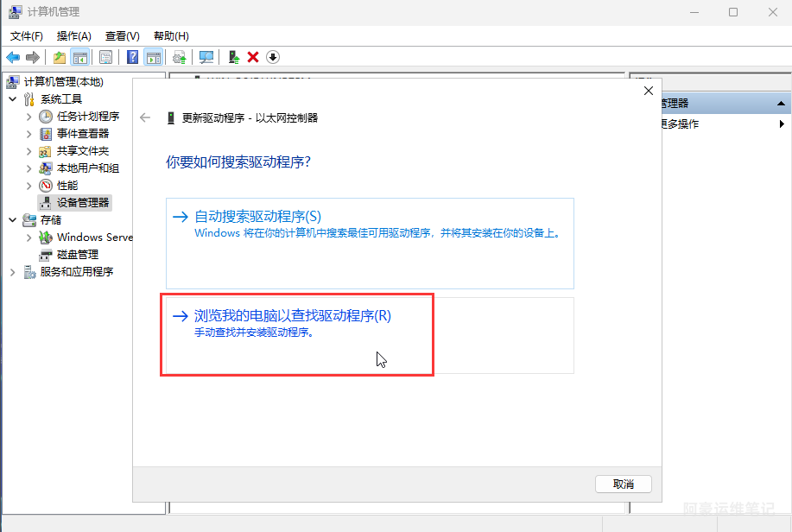Choose 浏览我的电脑以查找驱动程序(R) option
This screenshot has width=792, height=532.
tap(293, 316)
